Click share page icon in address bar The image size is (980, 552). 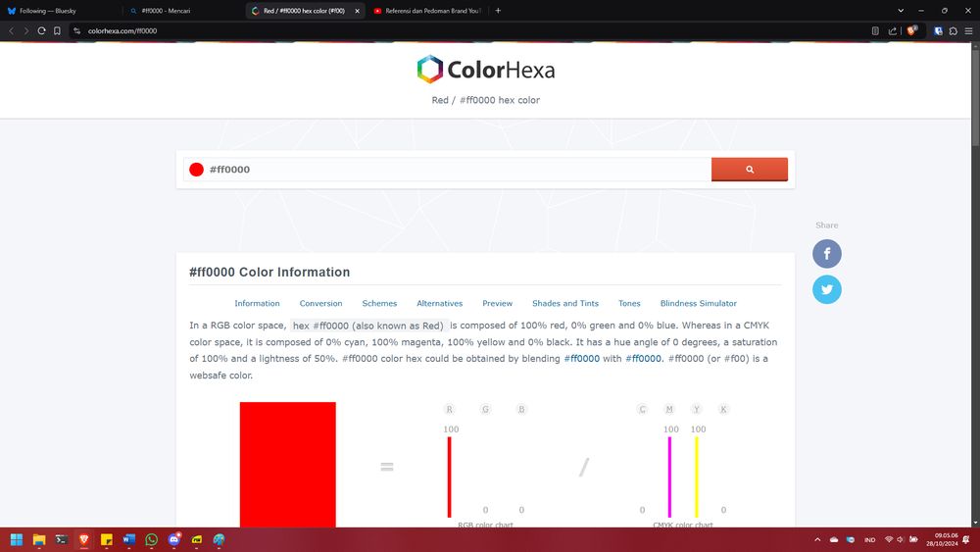[x=893, y=30]
